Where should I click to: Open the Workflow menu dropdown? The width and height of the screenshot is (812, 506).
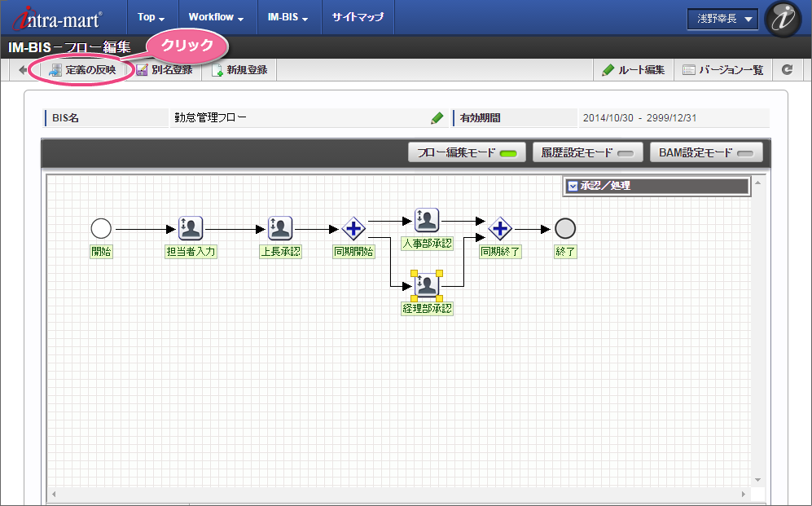pyautogui.click(x=216, y=17)
